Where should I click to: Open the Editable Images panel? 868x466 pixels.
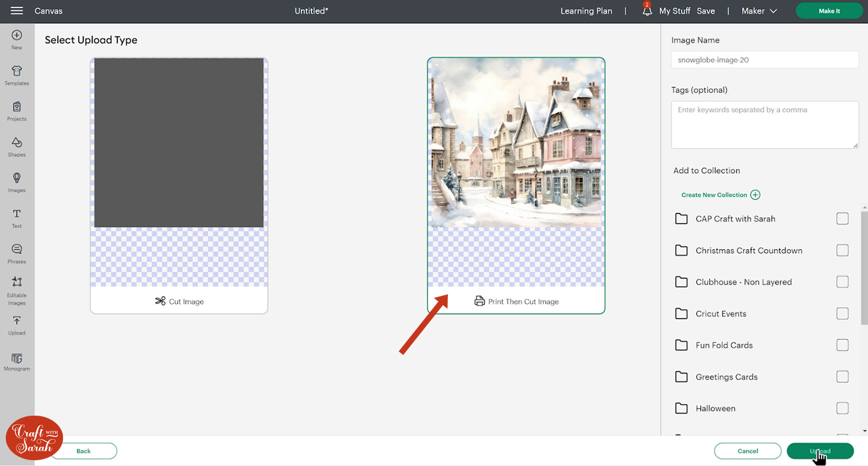pyautogui.click(x=17, y=290)
